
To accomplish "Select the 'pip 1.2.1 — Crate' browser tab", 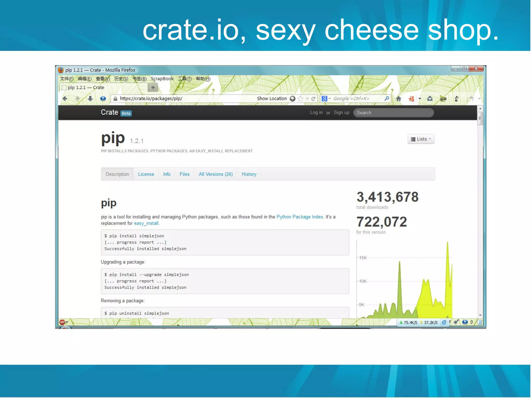I will pos(104,88).
